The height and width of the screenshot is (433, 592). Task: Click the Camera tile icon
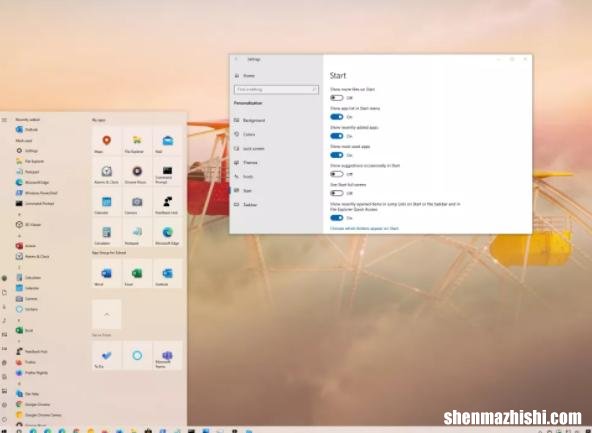coord(137,202)
